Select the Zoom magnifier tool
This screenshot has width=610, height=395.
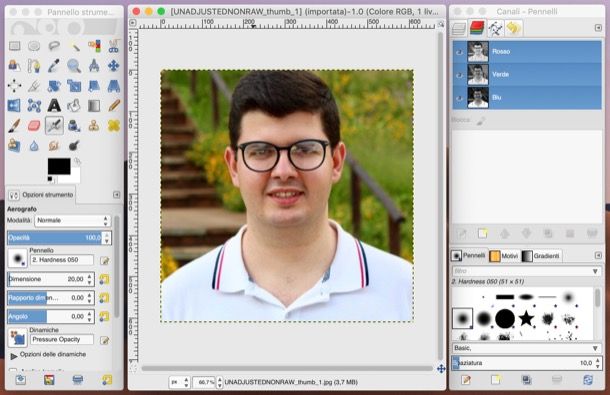(x=74, y=66)
